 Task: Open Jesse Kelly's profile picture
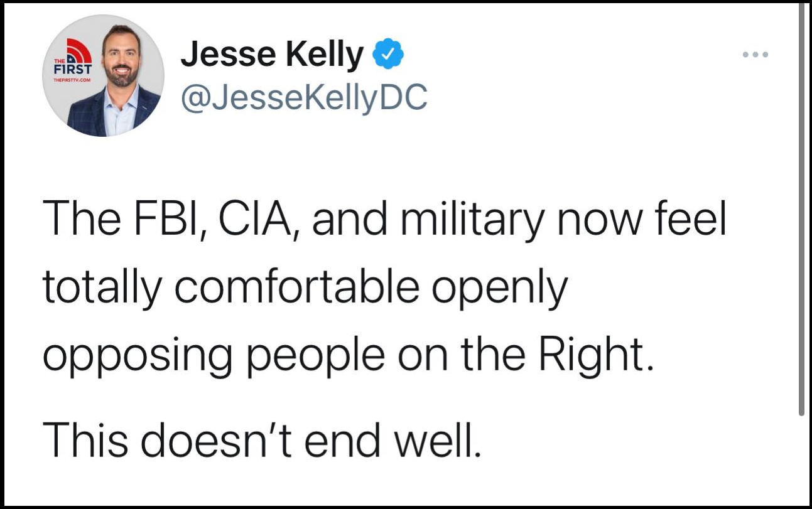104,76
